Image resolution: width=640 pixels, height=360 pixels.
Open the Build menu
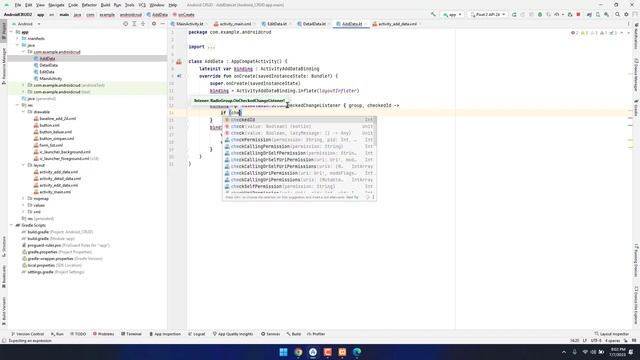click(x=105, y=5)
